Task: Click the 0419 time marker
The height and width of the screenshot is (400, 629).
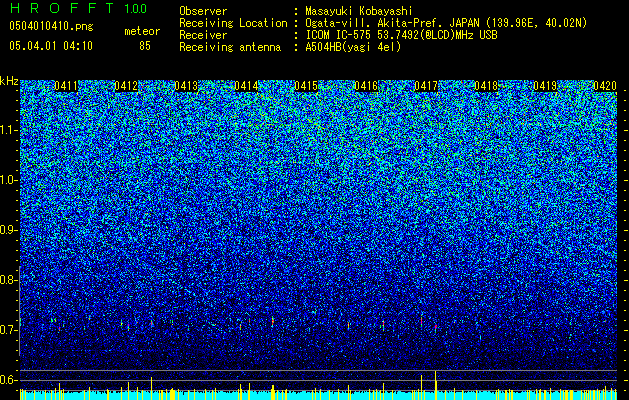Action: coord(545,86)
